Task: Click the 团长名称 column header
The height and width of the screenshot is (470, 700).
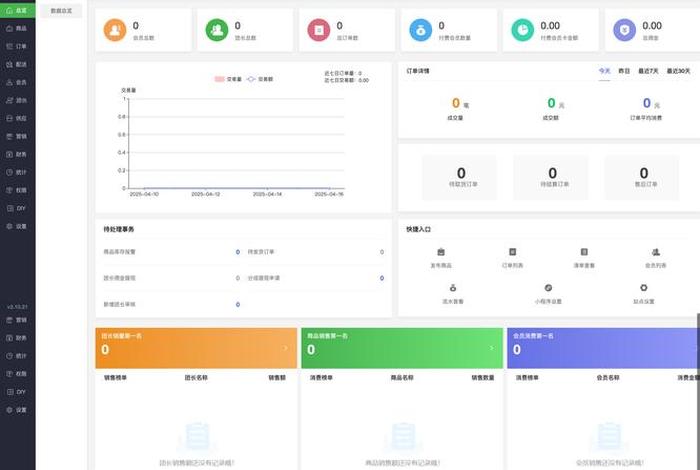Action: point(196,378)
